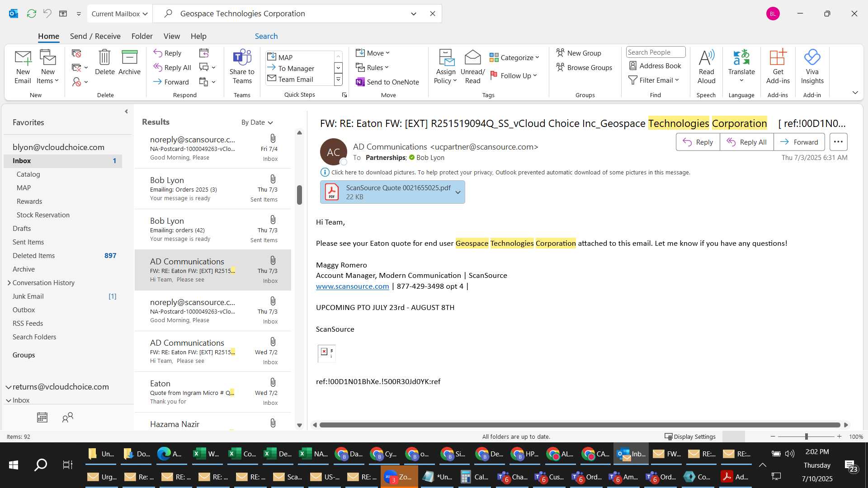Open the View tab
868x488 pixels.
(x=171, y=36)
